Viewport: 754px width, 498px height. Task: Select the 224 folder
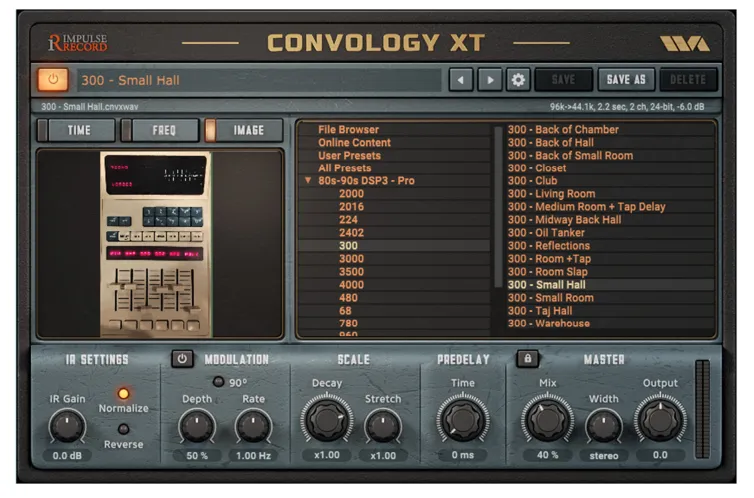348,220
